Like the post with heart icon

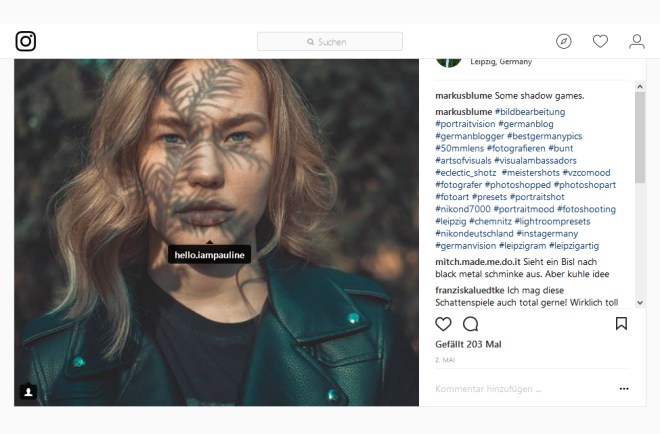(443, 324)
